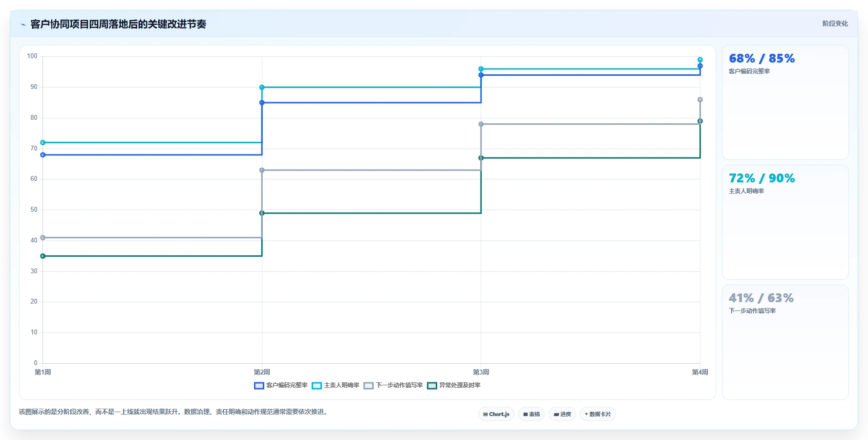Click 异常处理及时率 data point at 第2周
The image size is (868, 440).
262,213
